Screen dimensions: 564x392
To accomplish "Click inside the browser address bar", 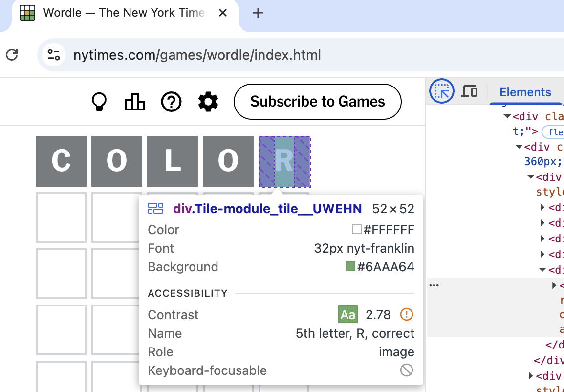I will [x=195, y=55].
